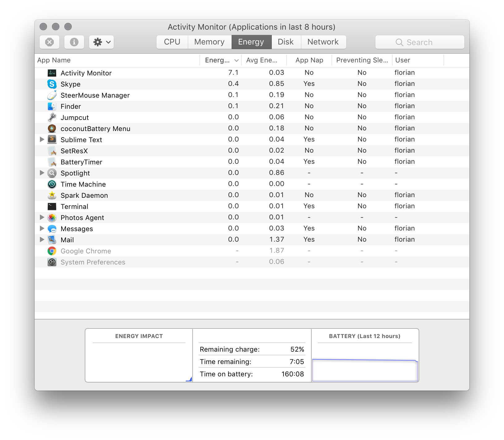This screenshot has height=440, width=504.
Task: Switch to the CPU tab
Action: click(x=172, y=42)
